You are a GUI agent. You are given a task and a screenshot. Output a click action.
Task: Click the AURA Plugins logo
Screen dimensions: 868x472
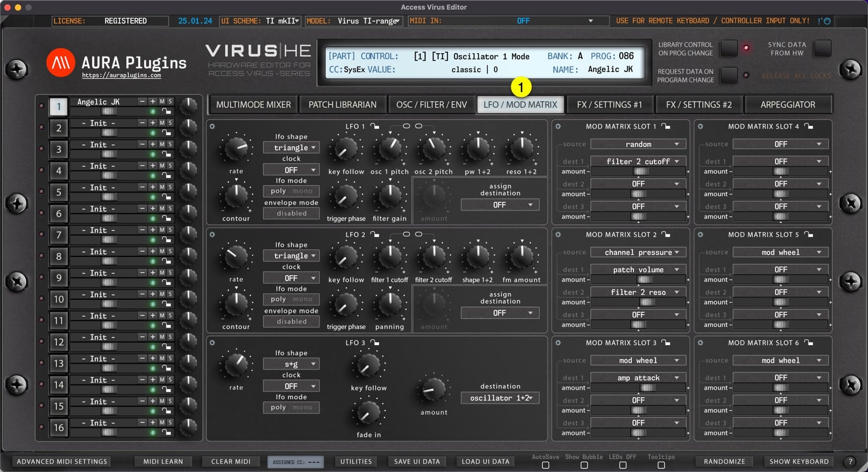[60, 63]
